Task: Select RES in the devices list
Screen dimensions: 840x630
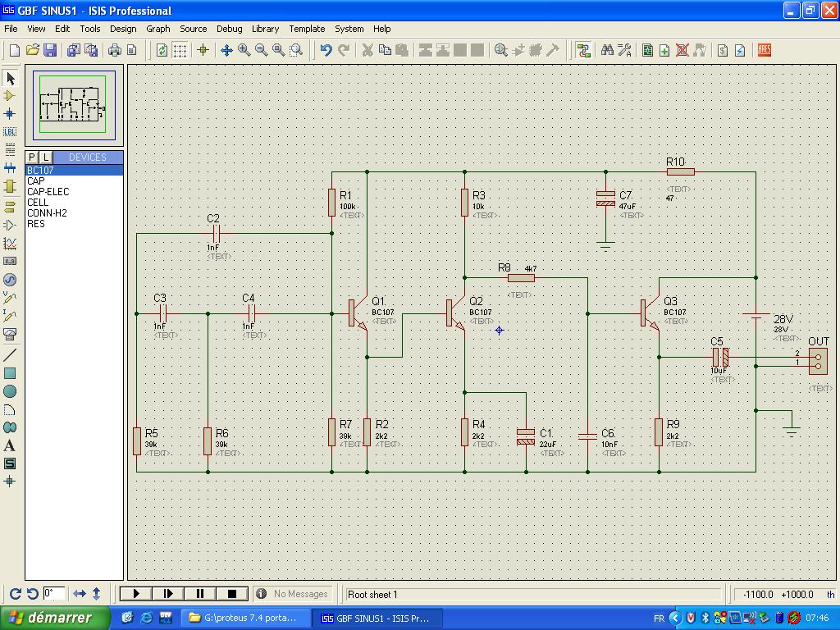Action: point(36,224)
